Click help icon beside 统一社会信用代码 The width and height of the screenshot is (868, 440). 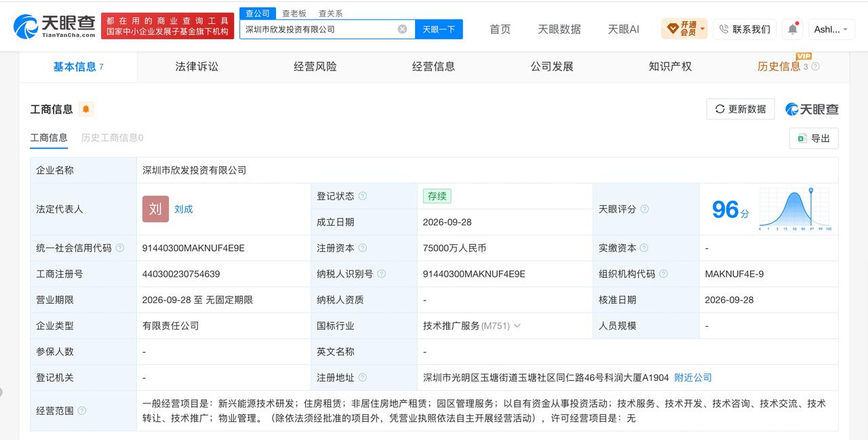120,248
